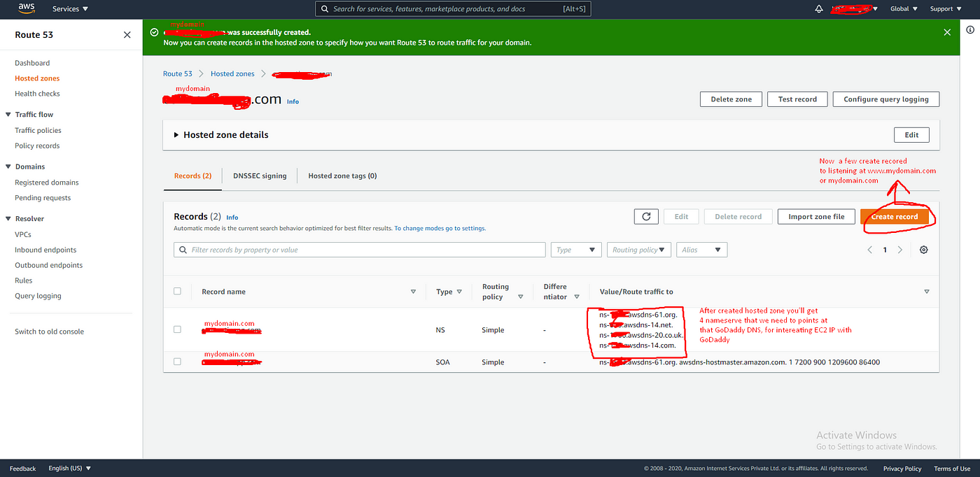
Task: Refresh the records list
Action: click(x=646, y=217)
